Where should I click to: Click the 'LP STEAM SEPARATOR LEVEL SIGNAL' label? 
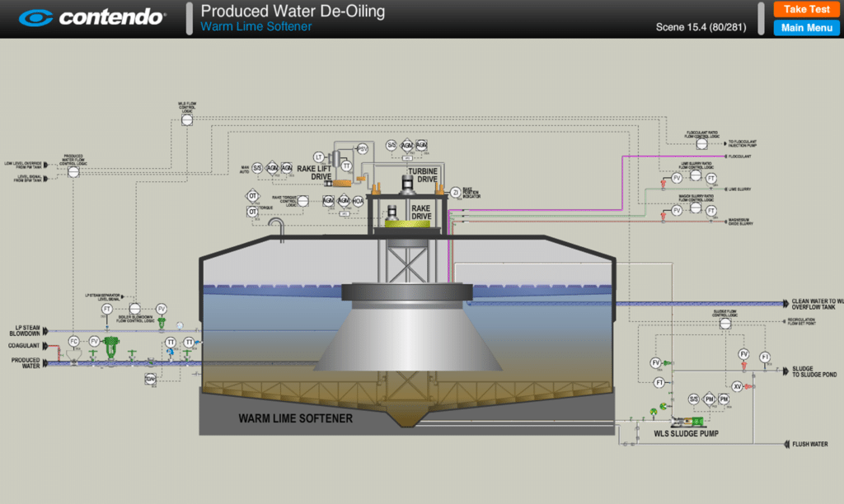click(x=102, y=297)
